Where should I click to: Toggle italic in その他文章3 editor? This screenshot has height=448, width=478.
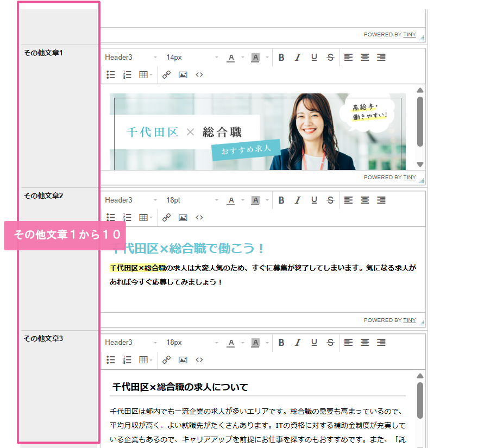pos(298,343)
